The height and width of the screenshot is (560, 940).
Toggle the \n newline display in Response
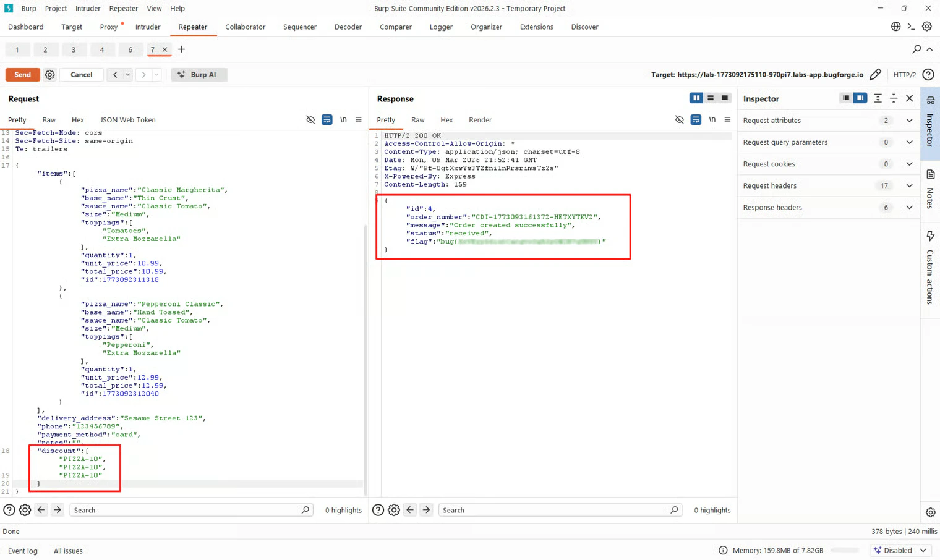712,120
